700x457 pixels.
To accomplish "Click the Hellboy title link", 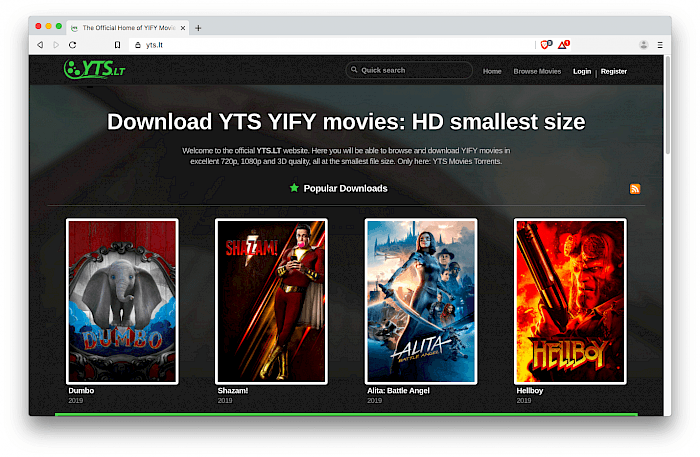I will pos(529,391).
